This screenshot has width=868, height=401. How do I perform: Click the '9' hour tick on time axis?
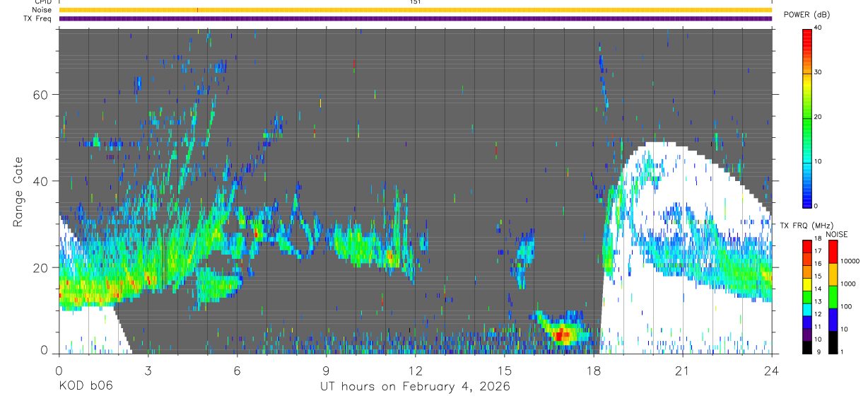(x=327, y=370)
